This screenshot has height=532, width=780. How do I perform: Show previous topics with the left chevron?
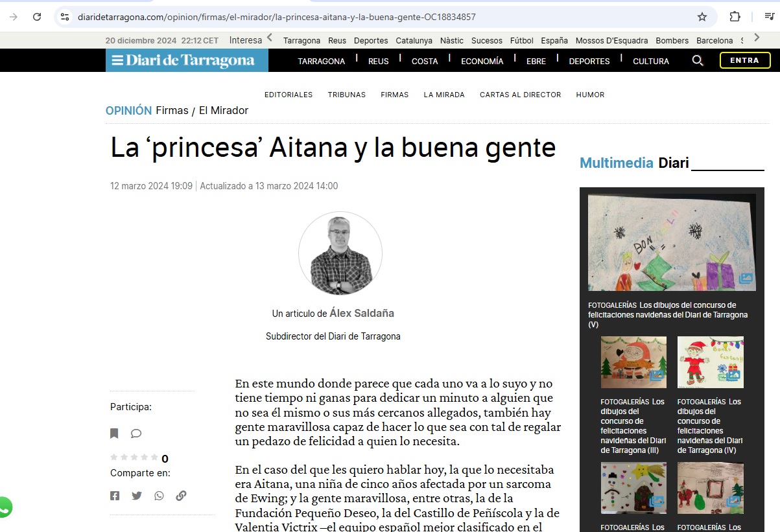[x=270, y=38]
